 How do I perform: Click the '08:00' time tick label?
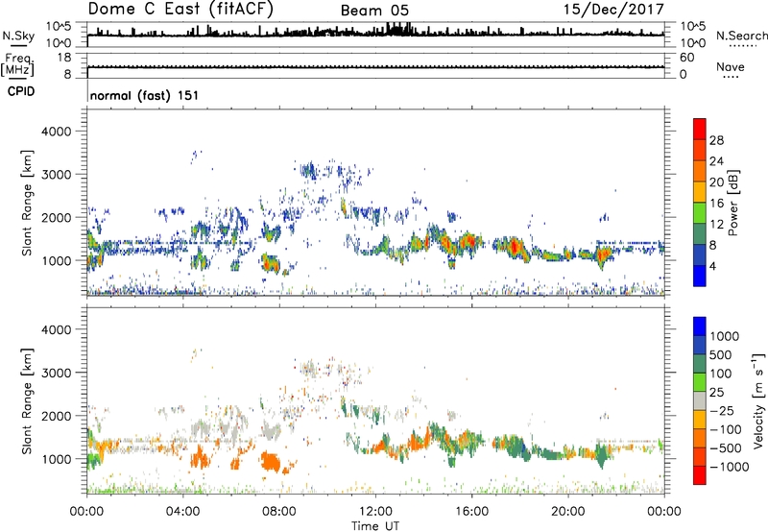279,512
